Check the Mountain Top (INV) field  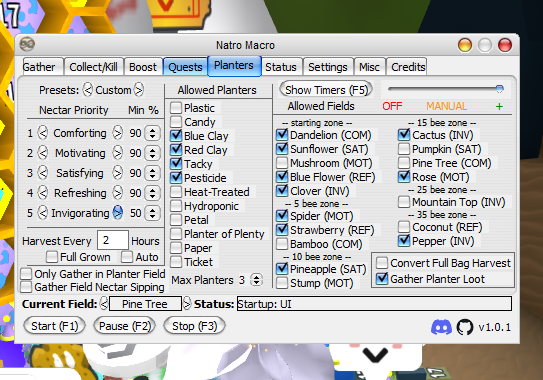pyautogui.click(x=404, y=202)
